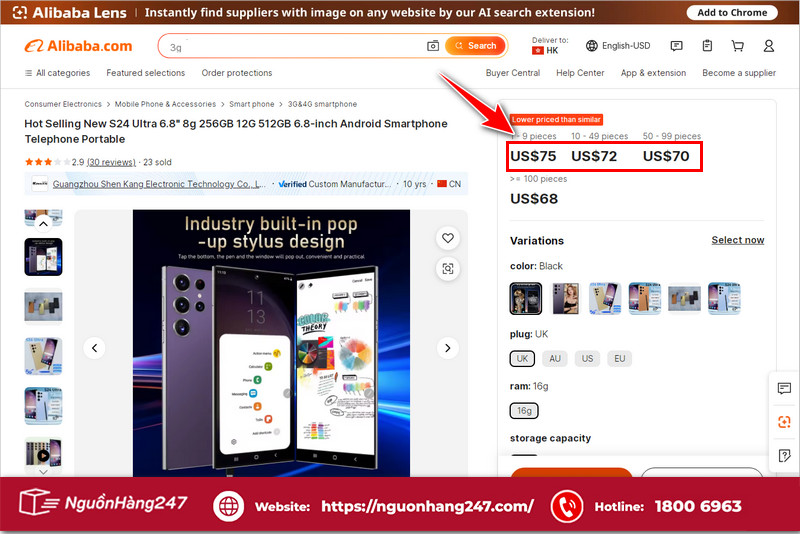800x534 pixels.
Task: Choose the EU plug option
Action: coord(619,358)
